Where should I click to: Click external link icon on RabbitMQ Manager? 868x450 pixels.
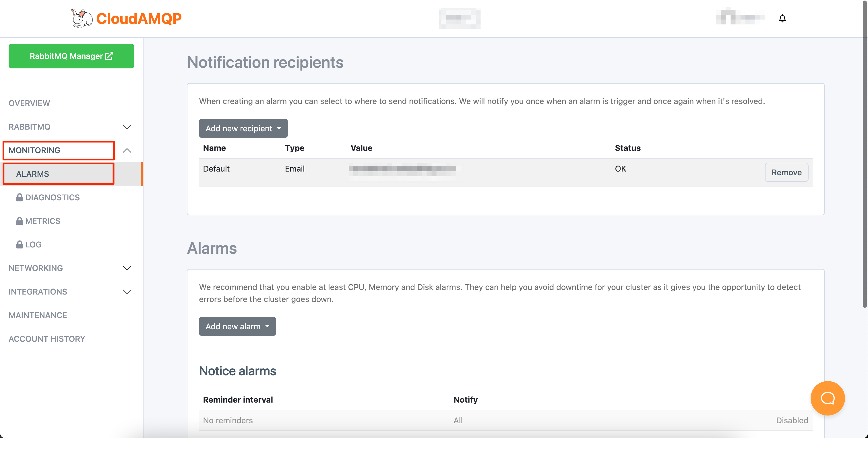(x=109, y=56)
